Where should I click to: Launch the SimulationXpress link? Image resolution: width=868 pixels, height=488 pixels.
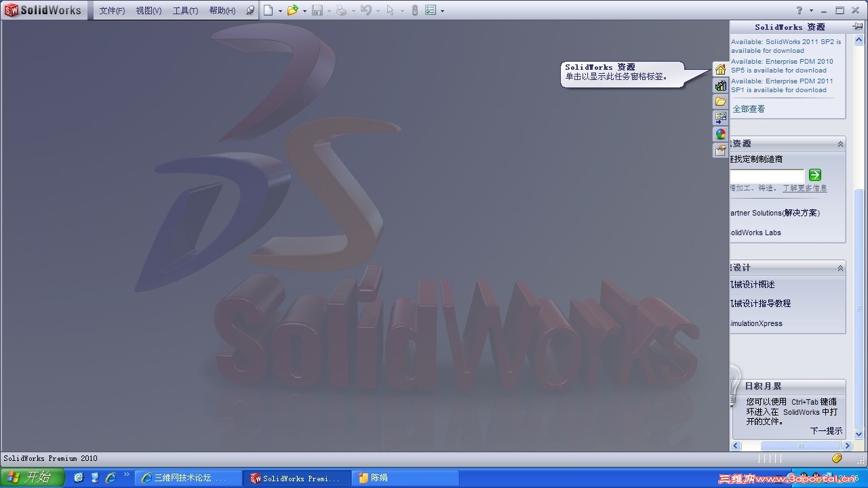pyautogui.click(x=757, y=323)
